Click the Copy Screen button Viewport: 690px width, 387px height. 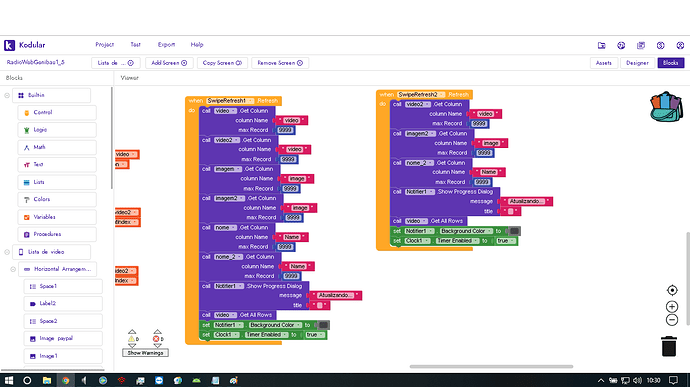pyautogui.click(x=222, y=63)
